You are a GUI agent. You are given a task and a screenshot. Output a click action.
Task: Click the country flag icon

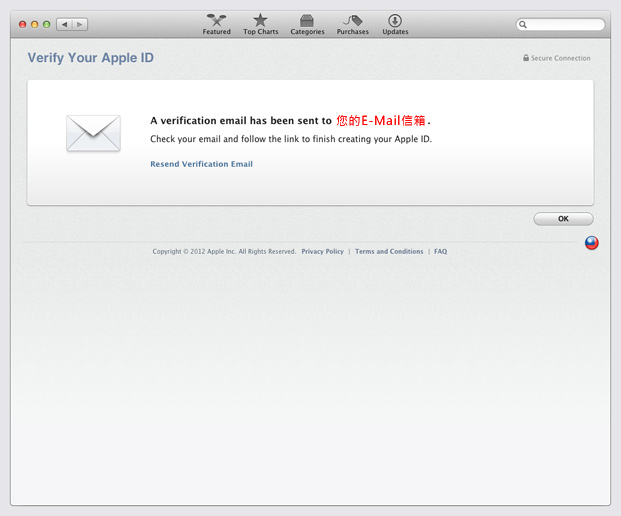[592, 243]
